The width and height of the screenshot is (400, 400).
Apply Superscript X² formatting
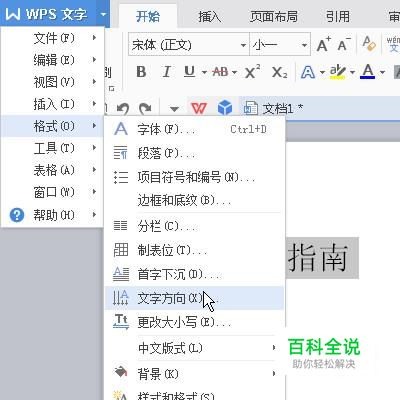coord(252,72)
